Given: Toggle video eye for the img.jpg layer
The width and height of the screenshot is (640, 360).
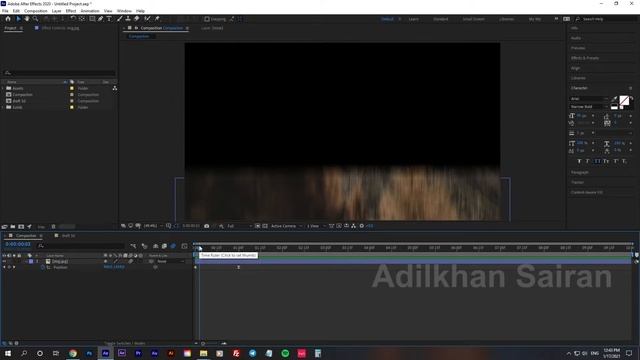Looking at the screenshot, I should point(4,261).
